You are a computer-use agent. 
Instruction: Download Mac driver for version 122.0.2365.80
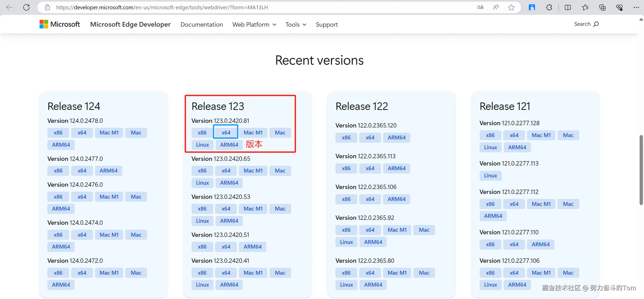[424, 273]
